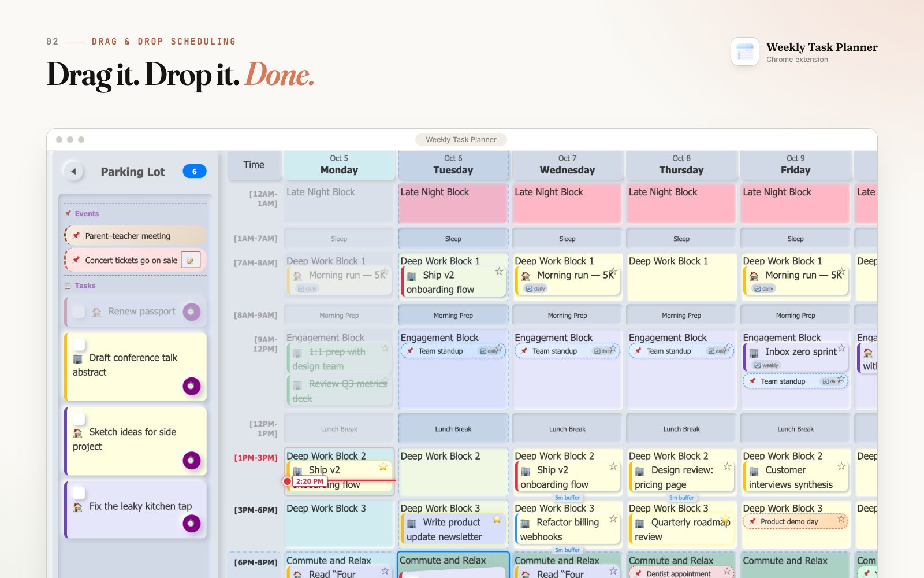The width and height of the screenshot is (924, 578).
Task: Click building icon on Draft conference talk abstract
Action: (78, 358)
